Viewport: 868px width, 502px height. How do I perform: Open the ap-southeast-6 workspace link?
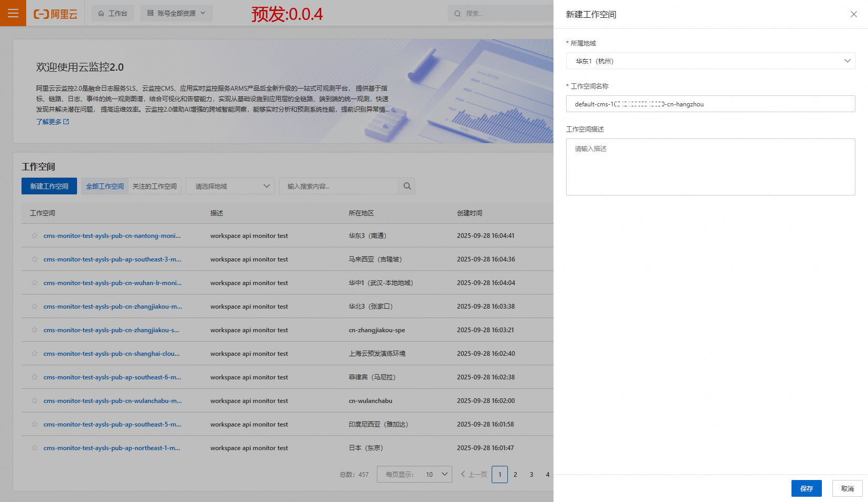(112, 377)
